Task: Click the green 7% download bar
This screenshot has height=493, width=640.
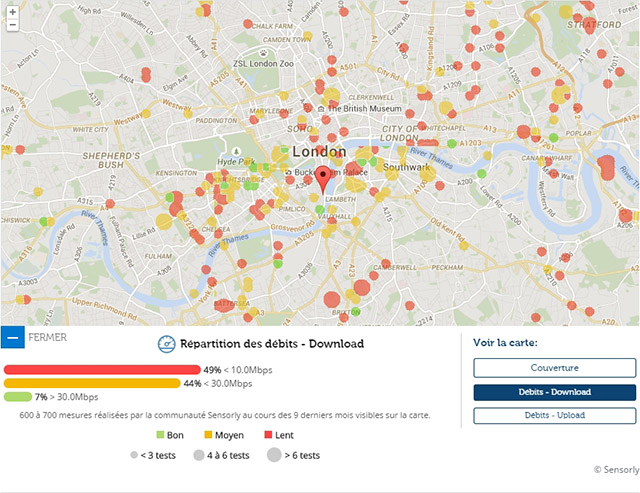Action: [18, 397]
